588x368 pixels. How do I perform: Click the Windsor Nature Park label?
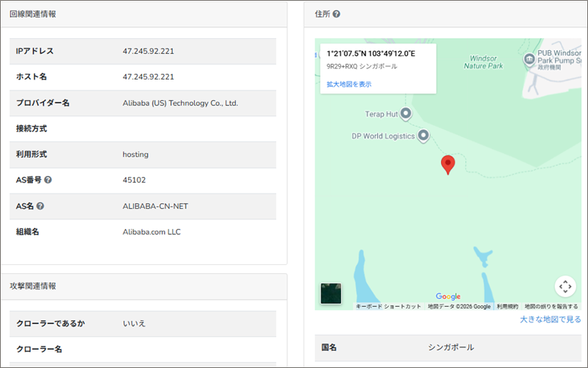[x=484, y=61]
